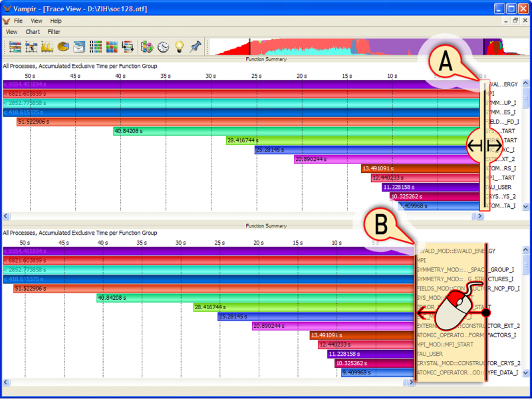Open the Counter Data Timeline icon
The width and height of the screenshot is (532, 399).
[x=47, y=47]
